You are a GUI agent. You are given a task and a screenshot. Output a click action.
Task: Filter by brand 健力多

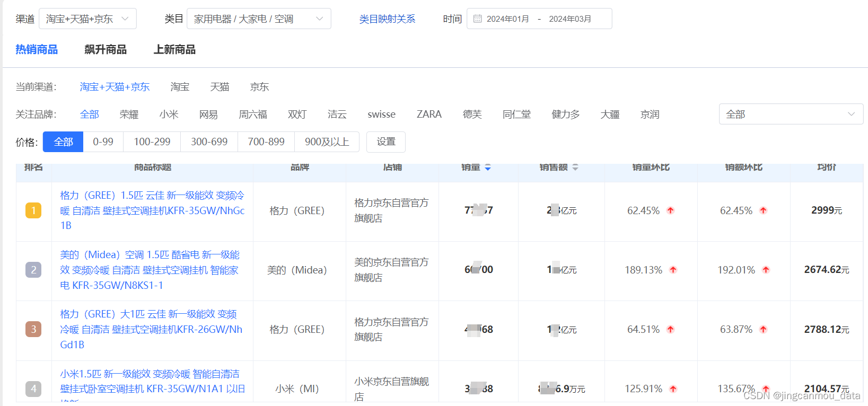(x=565, y=114)
